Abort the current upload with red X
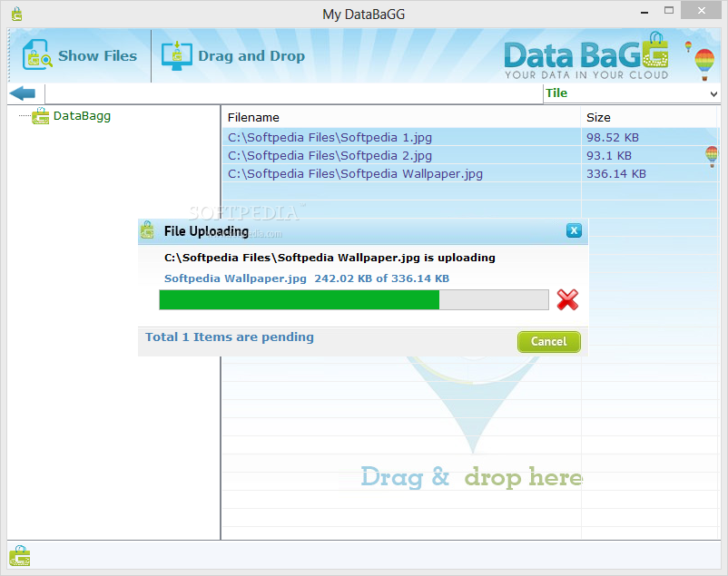 pyautogui.click(x=567, y=300)
